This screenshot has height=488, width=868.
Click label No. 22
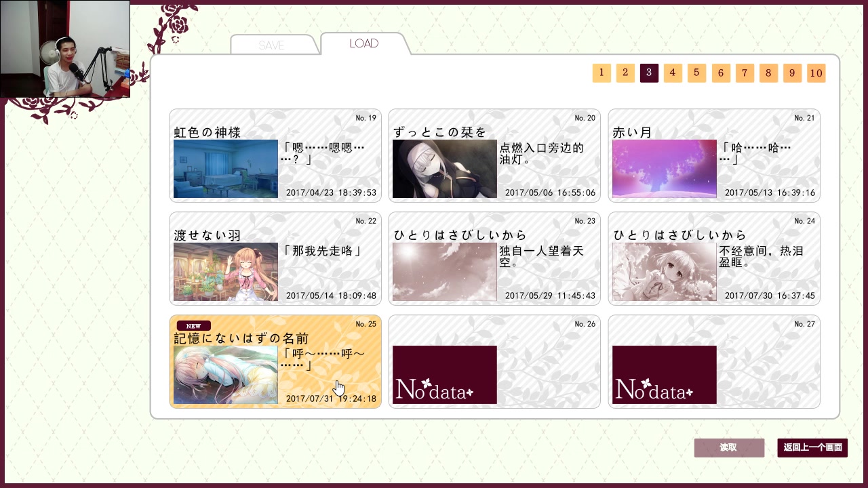(x=366, y=221)
